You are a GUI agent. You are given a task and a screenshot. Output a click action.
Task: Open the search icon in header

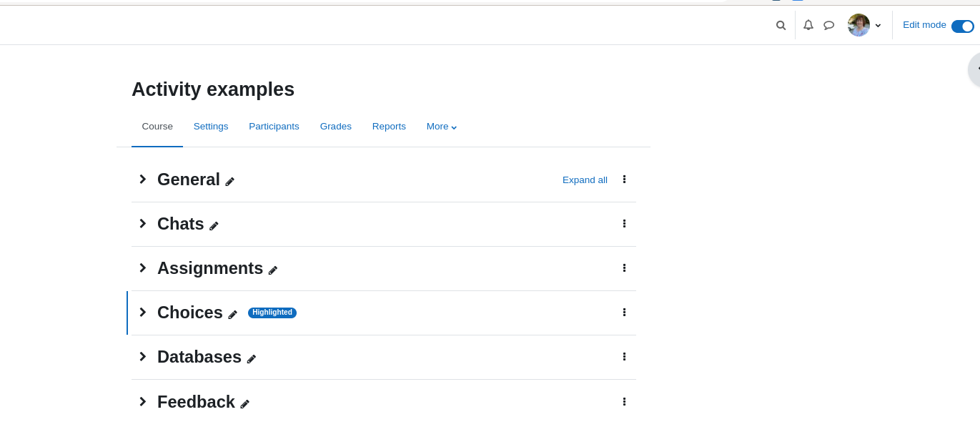pos(781,25)
